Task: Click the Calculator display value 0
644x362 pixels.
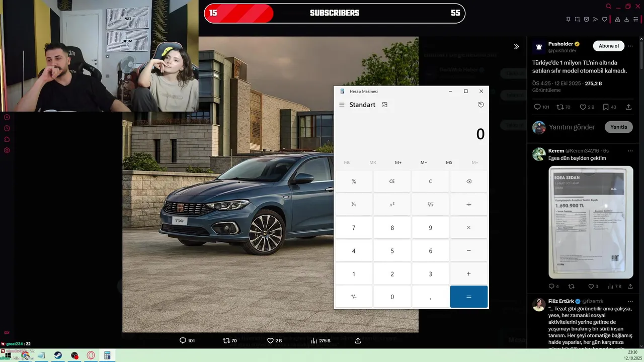Action: coord(480,134)
